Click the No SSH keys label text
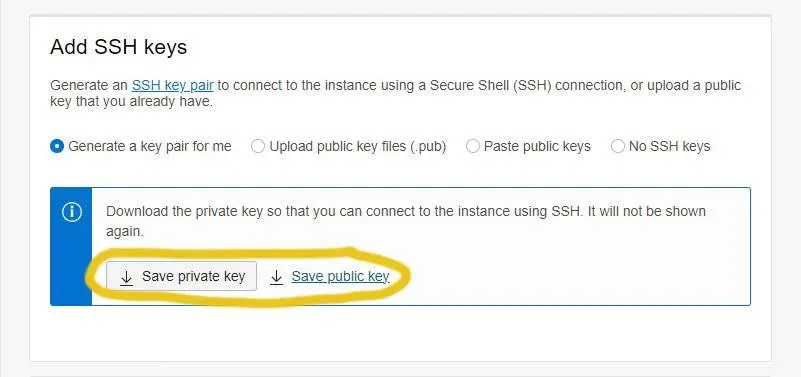This screenshot has height=377, width=801. [669, 147]
